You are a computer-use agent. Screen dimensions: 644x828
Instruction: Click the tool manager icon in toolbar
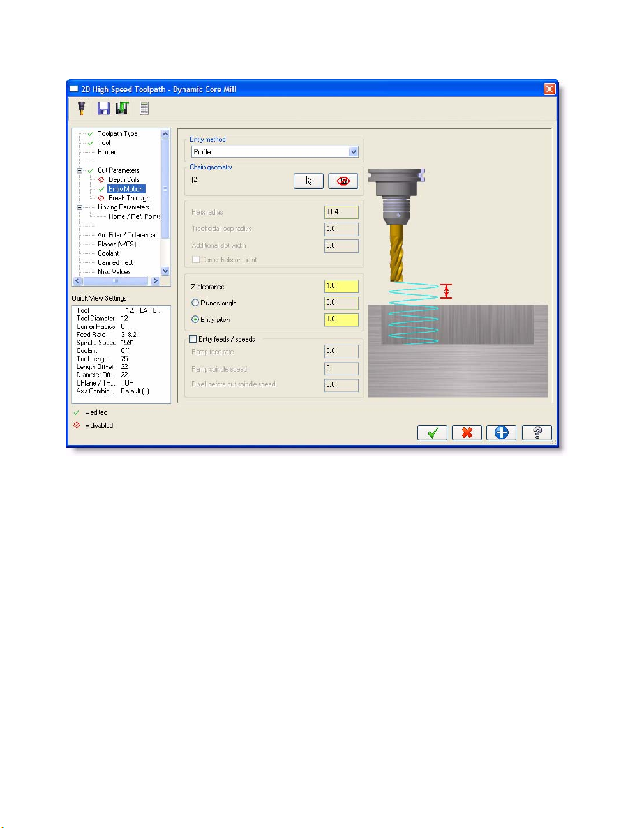click(82, 109)
